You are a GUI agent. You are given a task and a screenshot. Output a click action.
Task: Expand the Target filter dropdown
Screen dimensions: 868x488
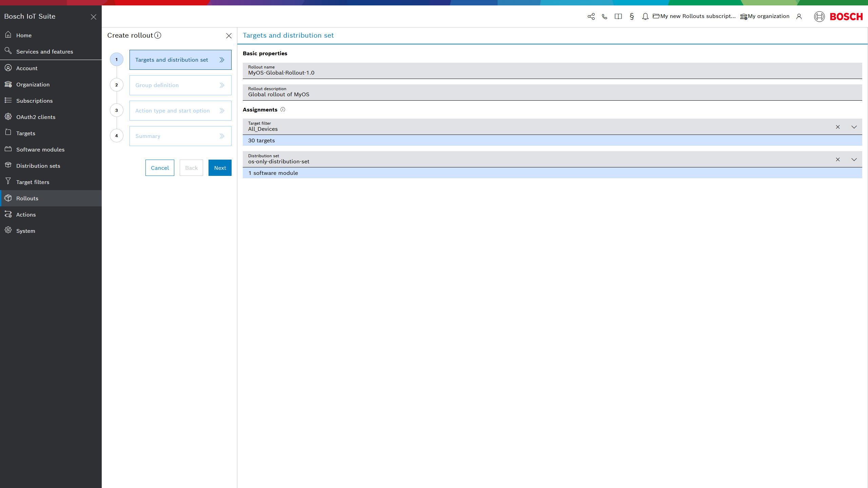[x=854, y=127]
